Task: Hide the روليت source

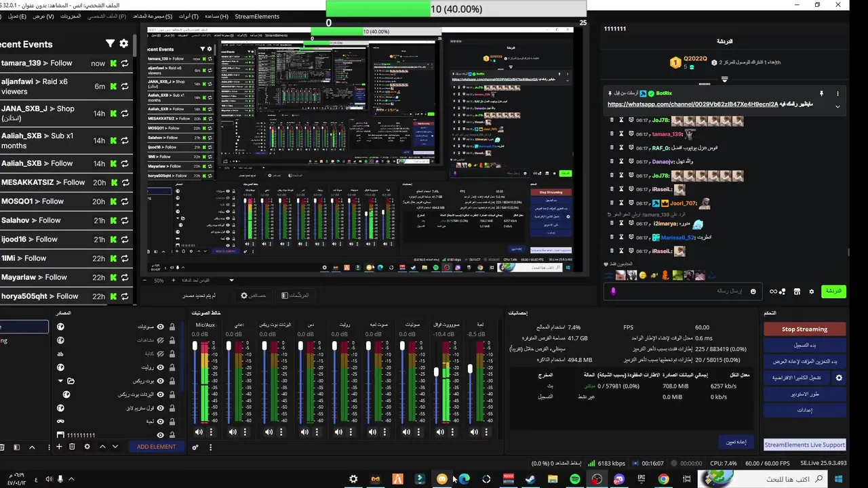Action: coord(161,367)
